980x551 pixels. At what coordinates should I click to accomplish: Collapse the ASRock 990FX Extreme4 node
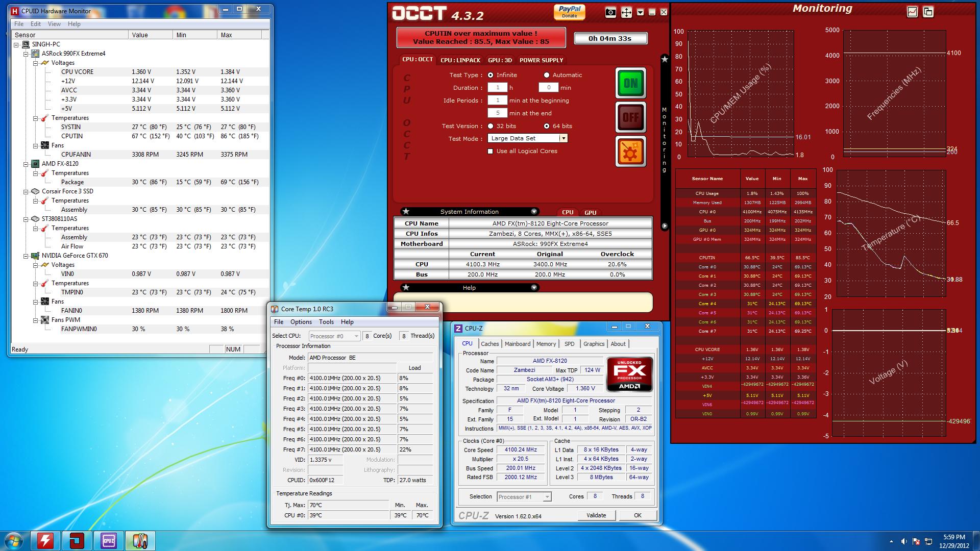(26, 54)
